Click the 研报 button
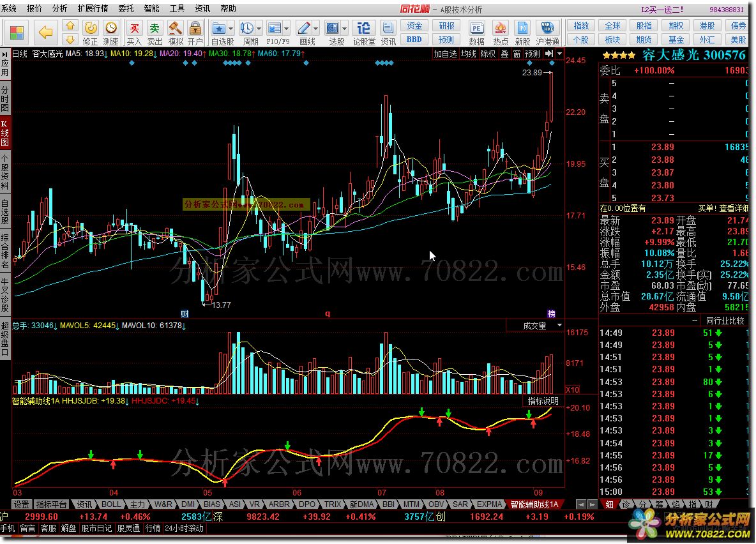Viewport: 756px width, 544px height. pos(446,26)
